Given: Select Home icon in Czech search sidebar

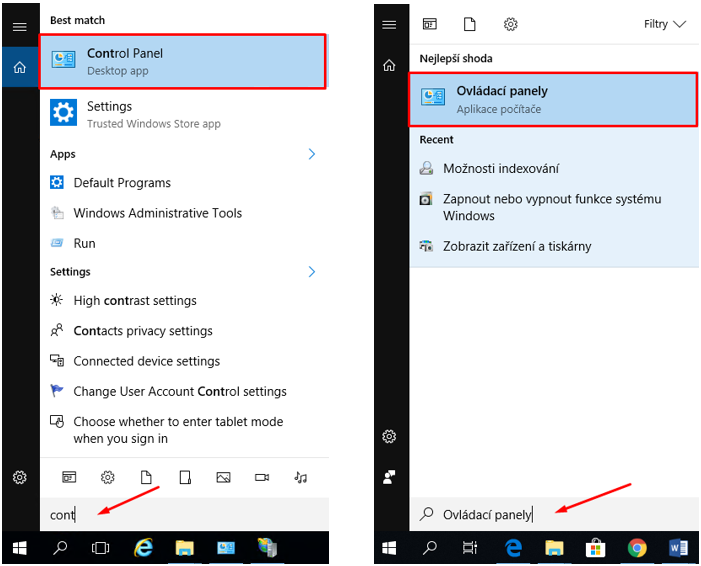Looking at the screenshot, I should point(389,65).
